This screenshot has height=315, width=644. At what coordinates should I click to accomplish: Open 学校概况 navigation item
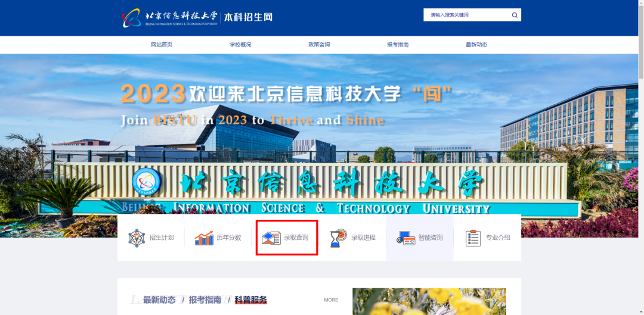coord(240,45)
